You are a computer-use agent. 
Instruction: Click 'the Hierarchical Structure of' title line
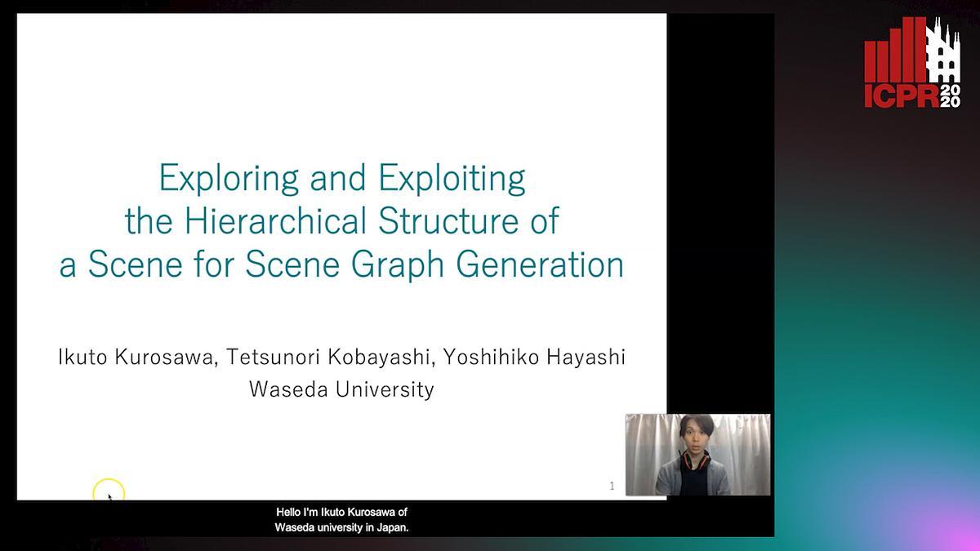pos(341,221)
